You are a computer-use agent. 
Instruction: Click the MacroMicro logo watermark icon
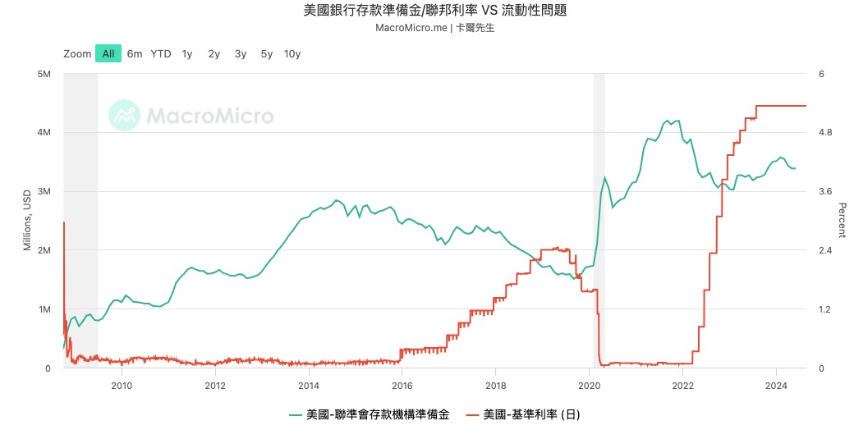tap(124, 116)
